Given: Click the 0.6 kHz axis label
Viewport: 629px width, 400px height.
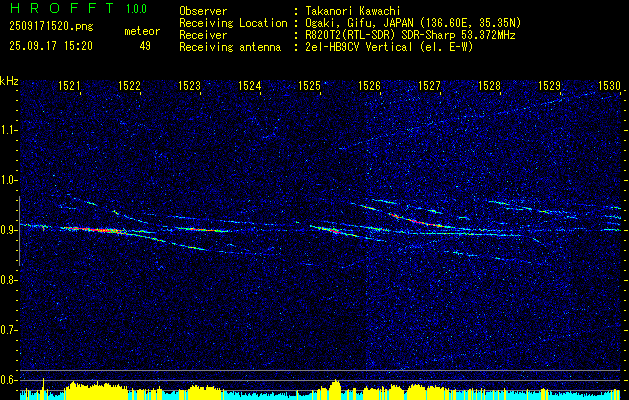Looking at the screenshot, I should coord(8,380).
